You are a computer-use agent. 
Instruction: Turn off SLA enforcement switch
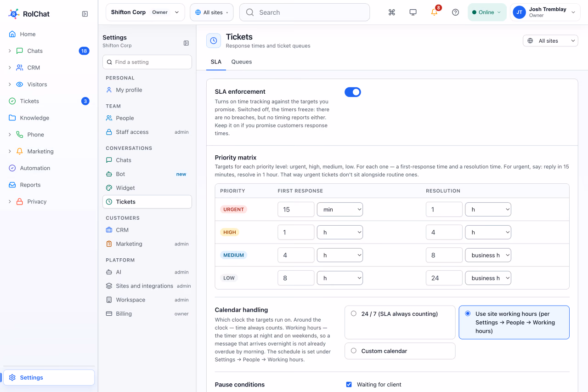point(353,92)
